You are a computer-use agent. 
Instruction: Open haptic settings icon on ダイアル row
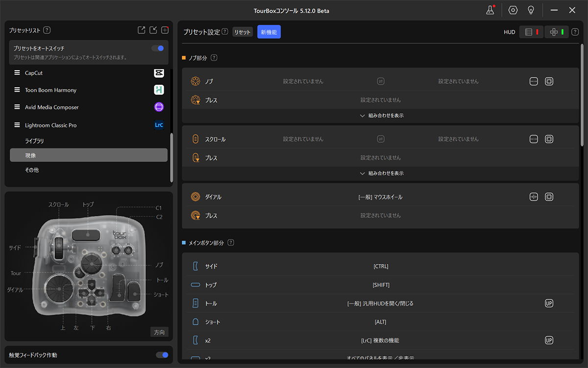549,197
